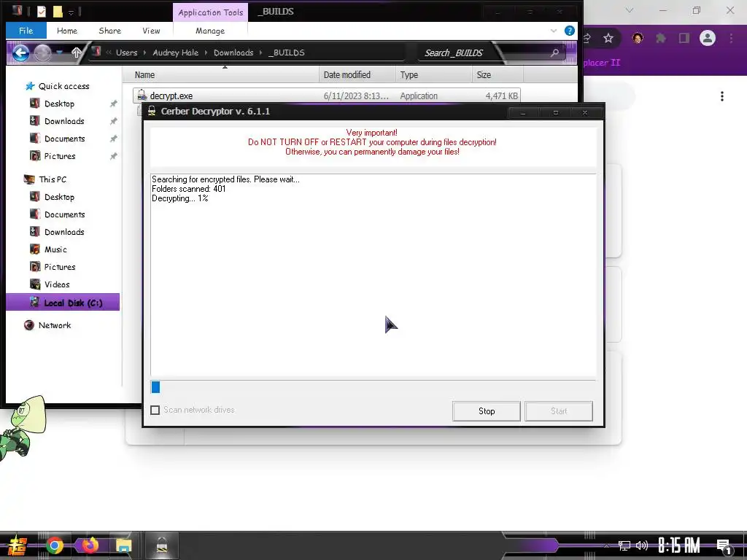This screenshot has height=560, width=747.
Task: Open the Chrome profile avatar icon
Action: click(708, 38)
